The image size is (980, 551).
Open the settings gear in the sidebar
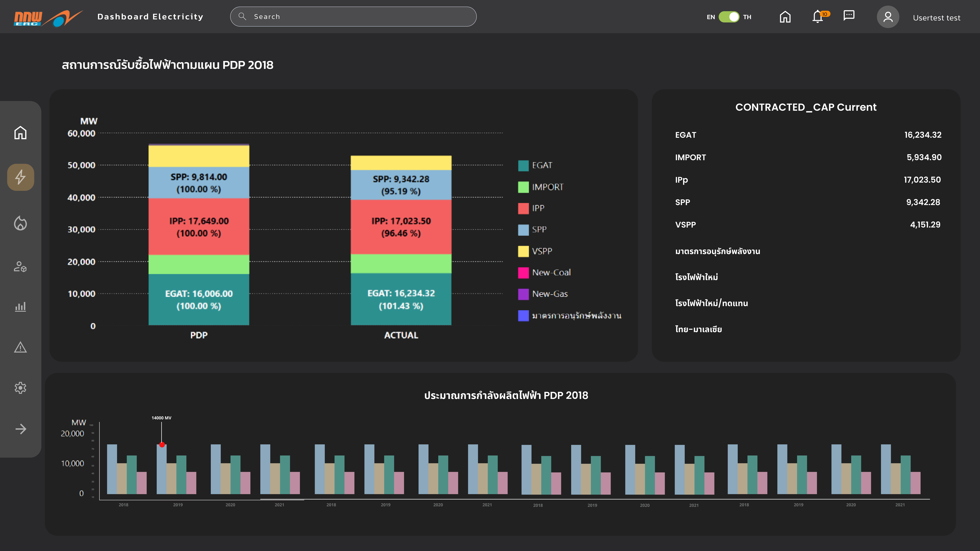[x=21, y=388]
